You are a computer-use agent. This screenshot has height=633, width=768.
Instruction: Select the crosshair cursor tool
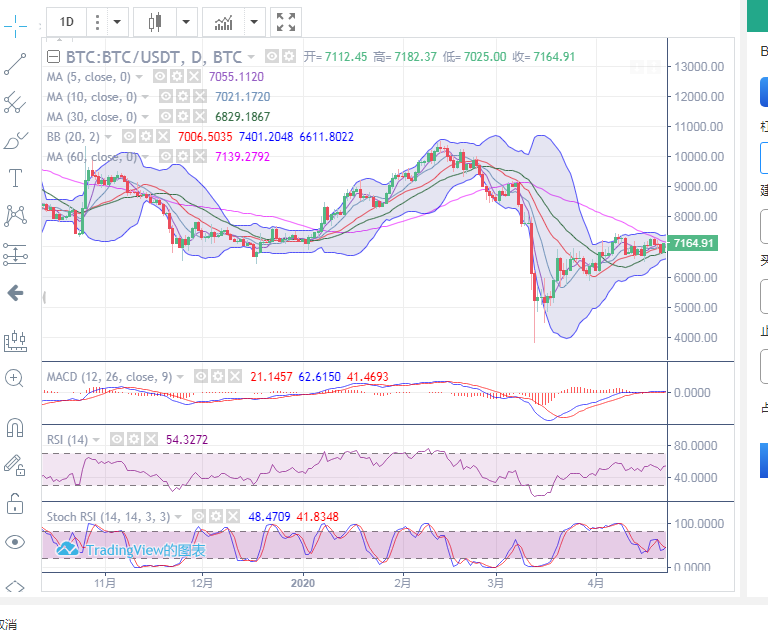[x=14, y=21]
